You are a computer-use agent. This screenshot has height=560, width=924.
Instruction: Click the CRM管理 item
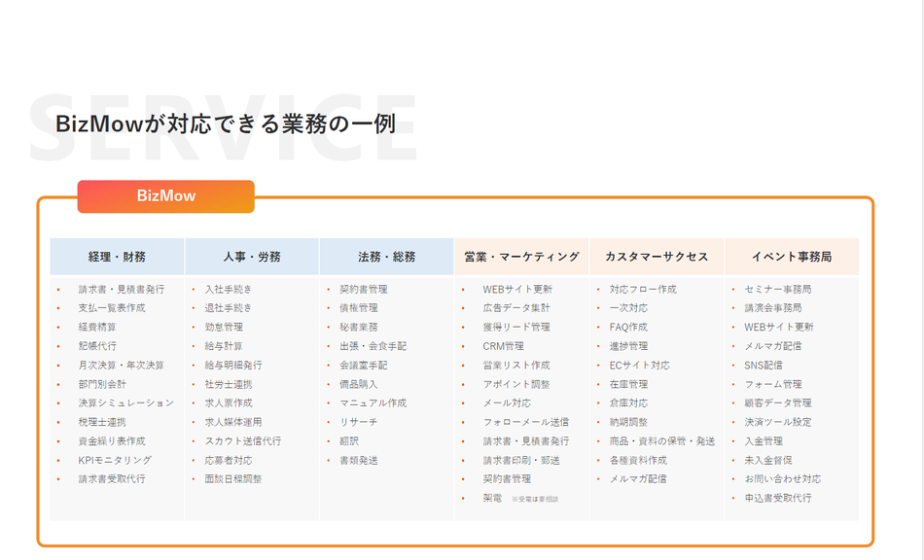[503, 346]
